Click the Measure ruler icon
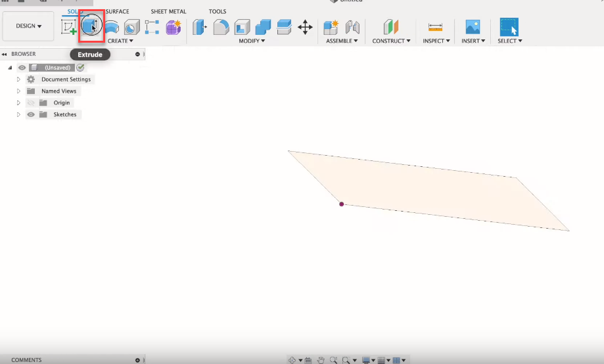The image size is (604, 364). (x=435, y=27)
